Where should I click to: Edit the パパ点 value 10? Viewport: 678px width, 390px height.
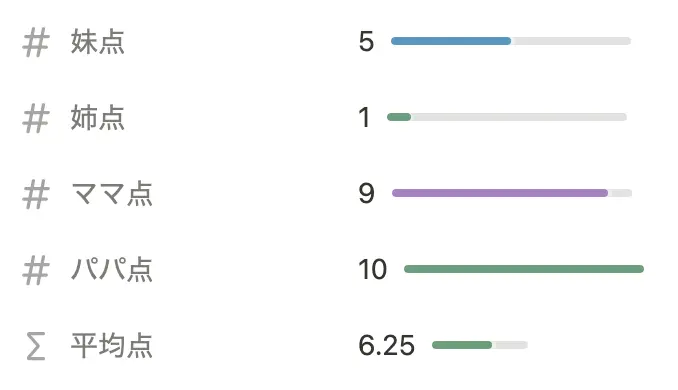point(372,269)
